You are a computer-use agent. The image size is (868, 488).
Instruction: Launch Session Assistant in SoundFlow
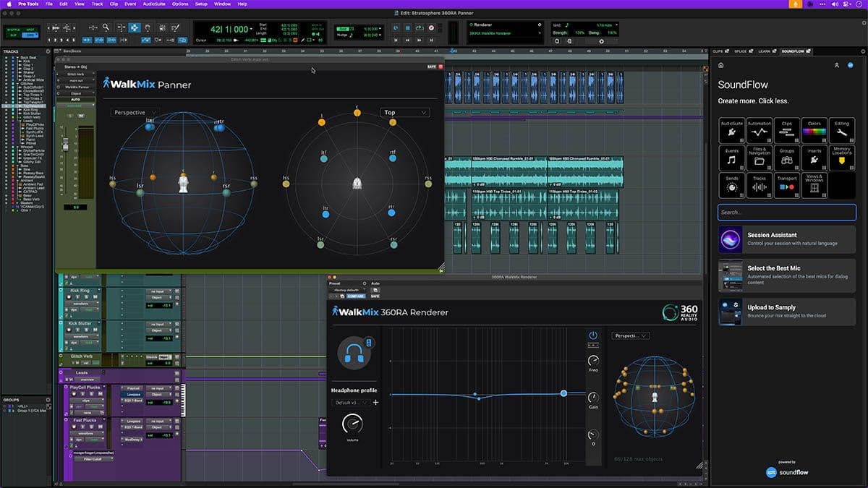point(786,239)
